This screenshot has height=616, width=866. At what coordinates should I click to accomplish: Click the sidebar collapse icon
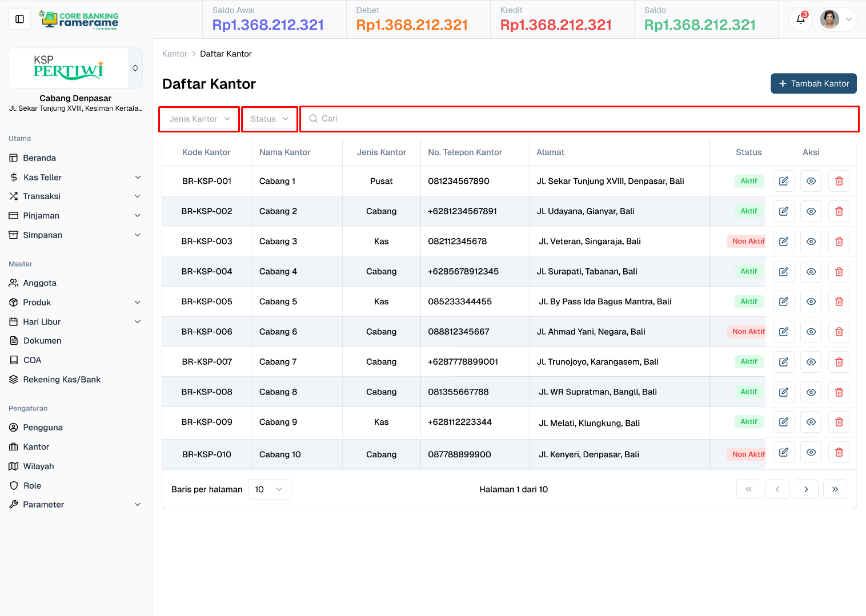tap(19, 19)
